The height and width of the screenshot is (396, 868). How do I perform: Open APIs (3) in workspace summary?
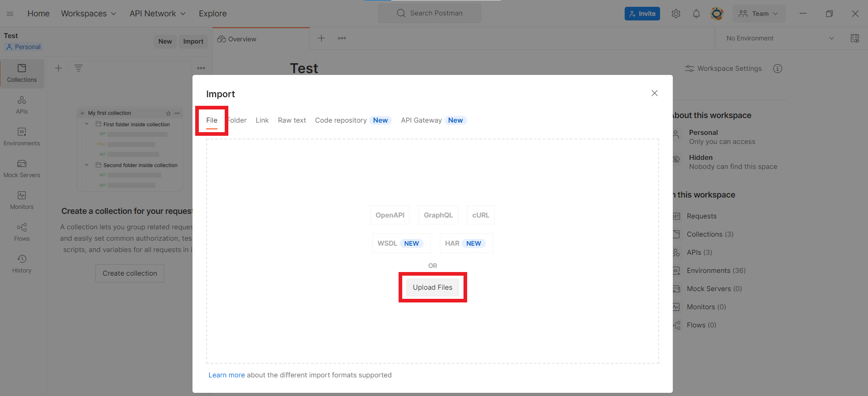(699, 252)
